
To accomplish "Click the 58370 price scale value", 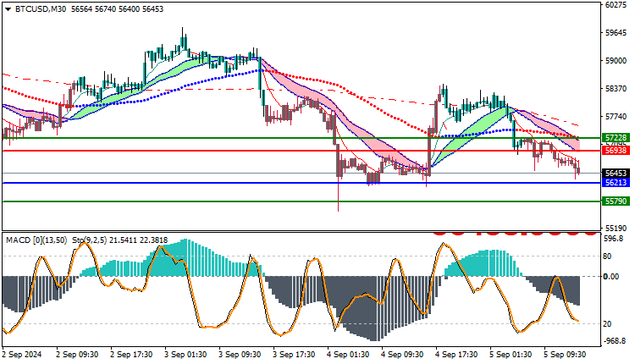I will pyautogui.click(x=616, y=88).
